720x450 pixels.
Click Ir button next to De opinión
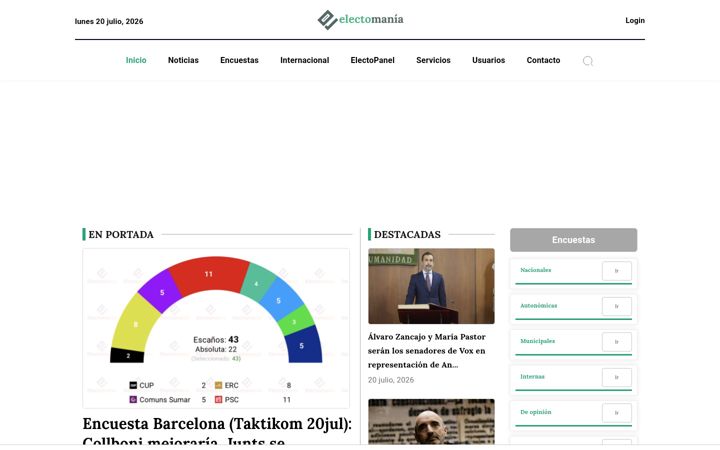point(617,413)
